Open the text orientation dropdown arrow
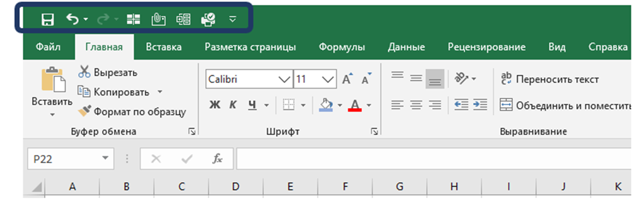Image resolution: width=644 pixels, height=203 pixels. pyautogui.click(x=474, y=79)
